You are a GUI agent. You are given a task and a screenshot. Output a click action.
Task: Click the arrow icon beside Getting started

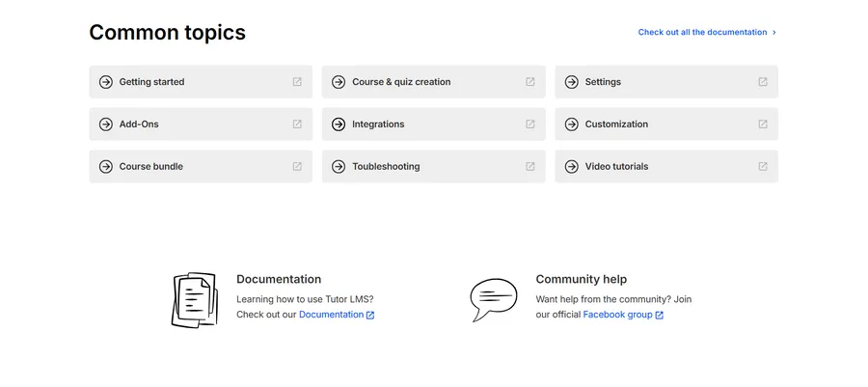106,82
